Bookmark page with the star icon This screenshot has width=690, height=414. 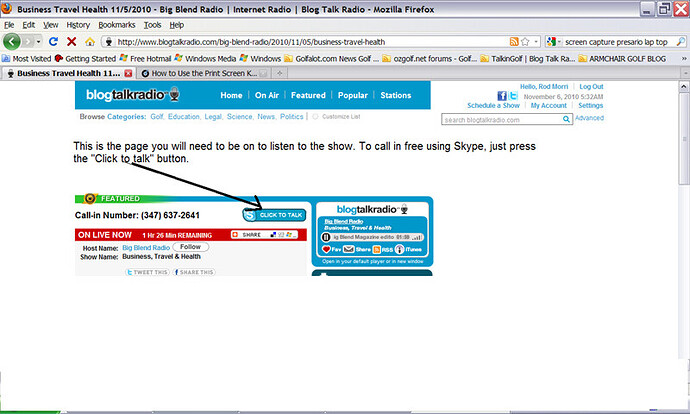[525, 42]
